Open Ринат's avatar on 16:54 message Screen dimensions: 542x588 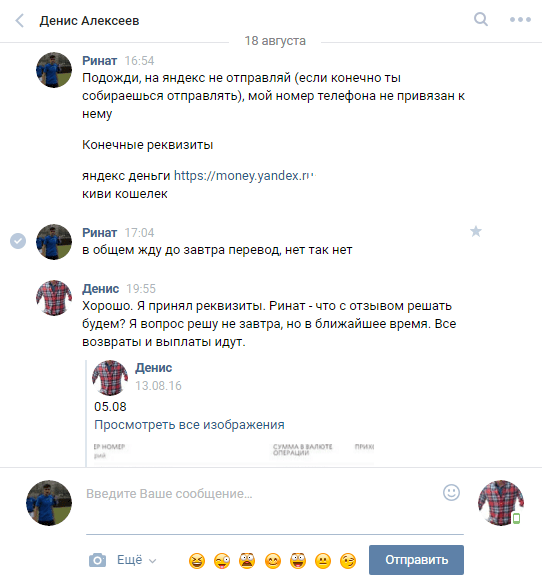(x=54, y=70)
